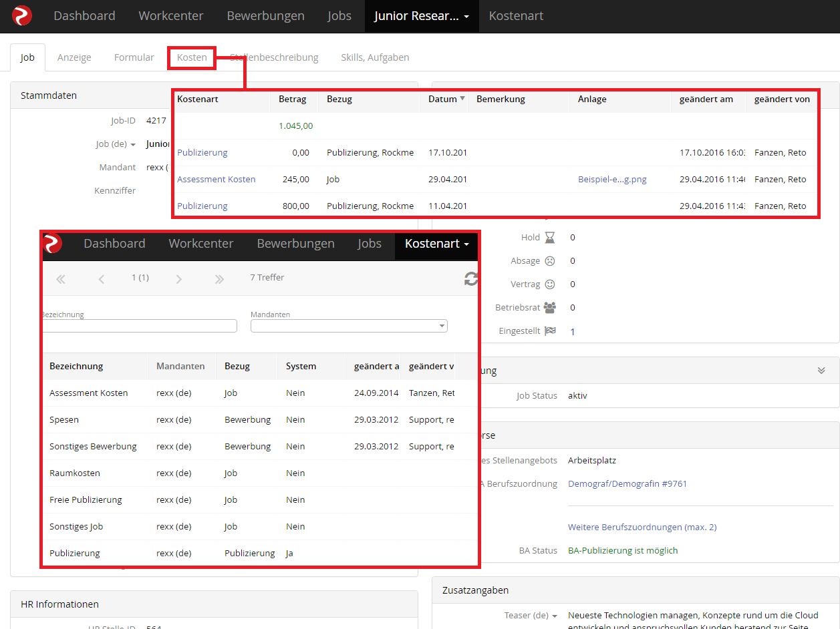The height and width of the screenshot is (629, 840).
Task: Select the Sonstiges Job row
Action: [x=259, y=526]
